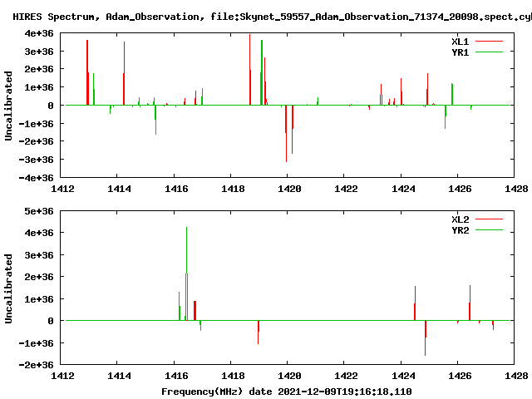
Task: Click the XL1 legend label
Action: tap(460, 42)
